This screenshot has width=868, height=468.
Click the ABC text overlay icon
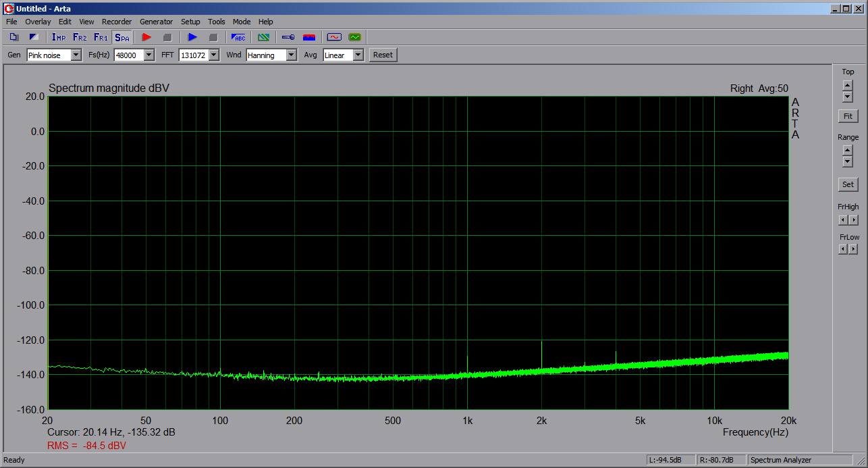(x=238, y=37)
